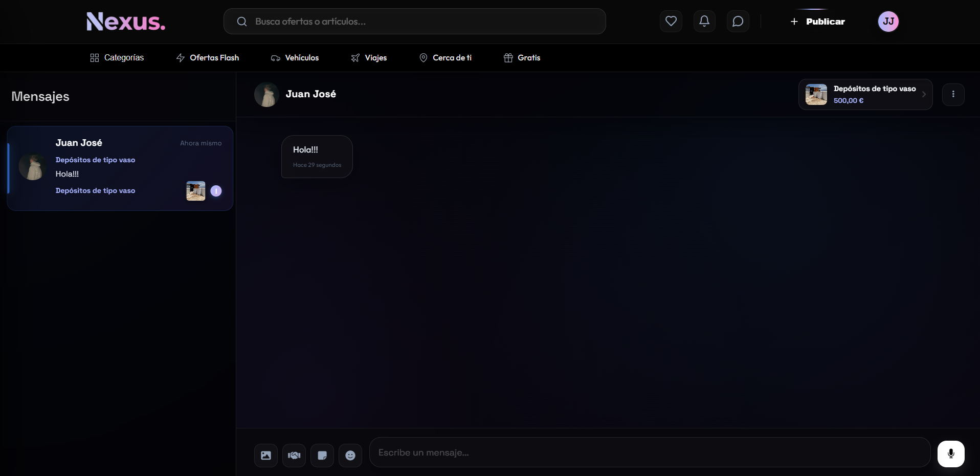Click the Juan José name in the chat header

pyautogui.click(x=311, y=94)
